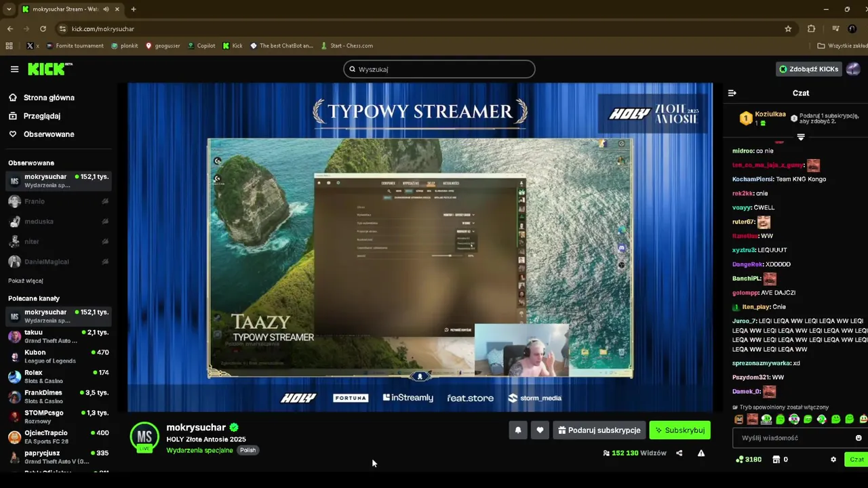Expand followed list with Pokaż więcej
Image resolution: width=868 pixels, height=488 pixels.
pos(26,281)
